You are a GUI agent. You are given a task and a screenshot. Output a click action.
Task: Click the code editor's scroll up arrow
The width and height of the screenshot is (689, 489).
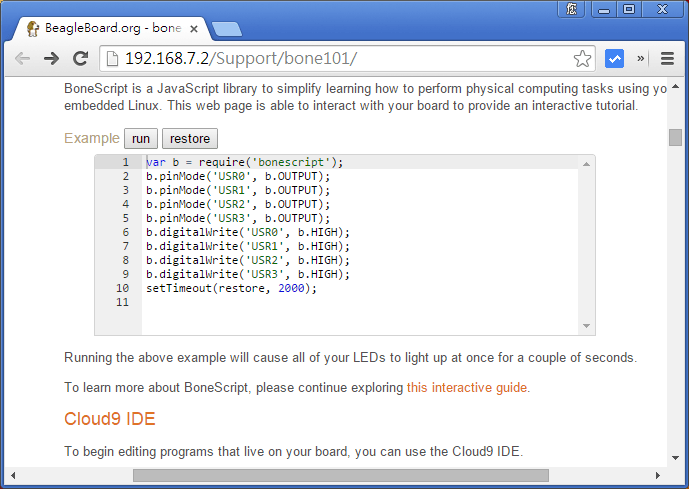(x=586, y=164)
